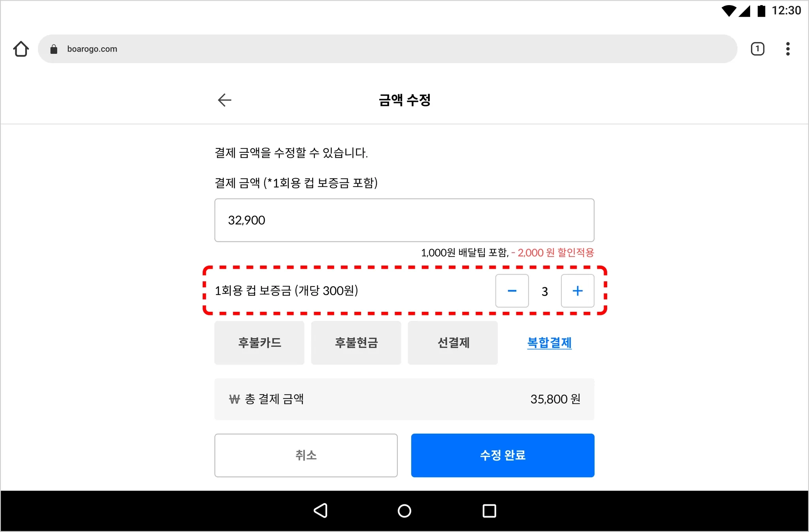Screen dimensions: 809x532
Task: Select 후불현금 payment method
Action: click(x=356, y=343)
